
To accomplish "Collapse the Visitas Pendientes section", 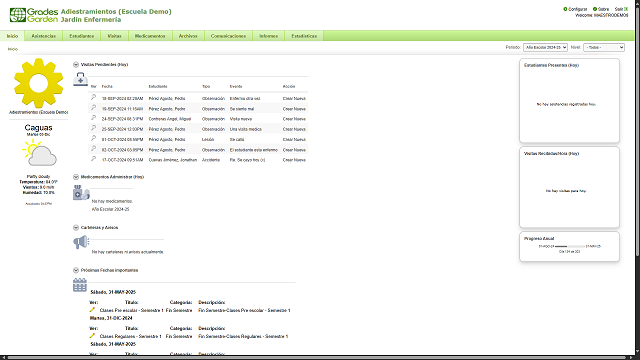I will coord(76,64).
